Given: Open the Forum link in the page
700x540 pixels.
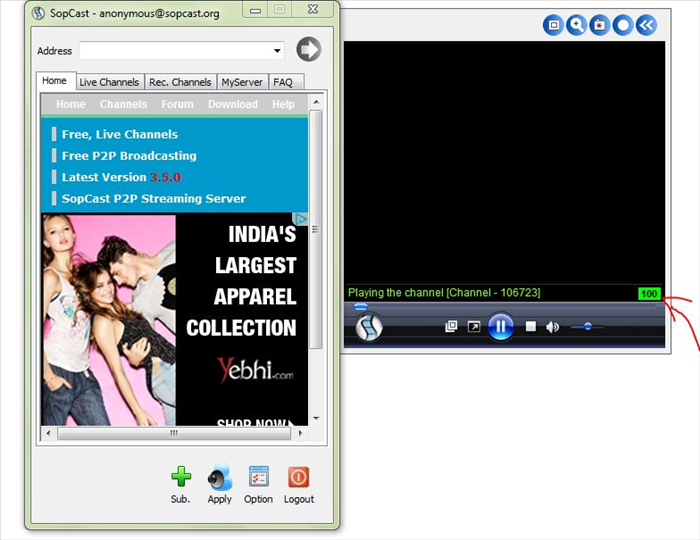Looking at the screenshot, I should pyautogui.click(x=177, y=104).
